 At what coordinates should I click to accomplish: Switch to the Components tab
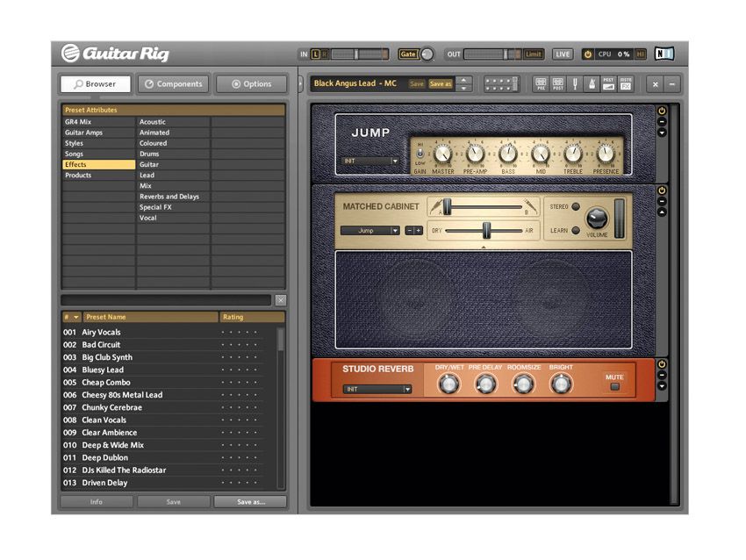(173, 83)
